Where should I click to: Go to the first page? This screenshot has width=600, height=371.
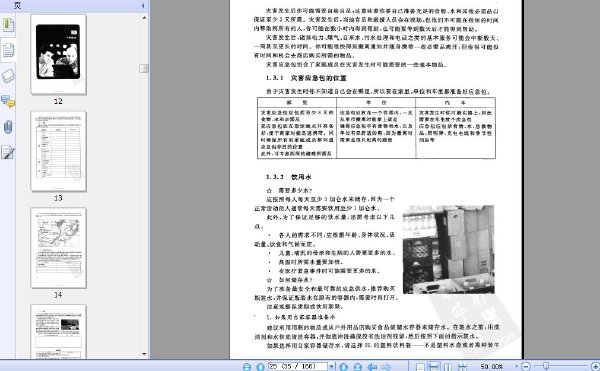tap(247, 367)
